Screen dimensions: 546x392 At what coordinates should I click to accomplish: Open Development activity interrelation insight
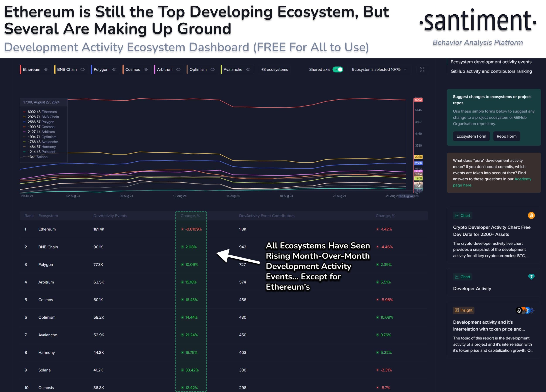click(x=489, y=325)
